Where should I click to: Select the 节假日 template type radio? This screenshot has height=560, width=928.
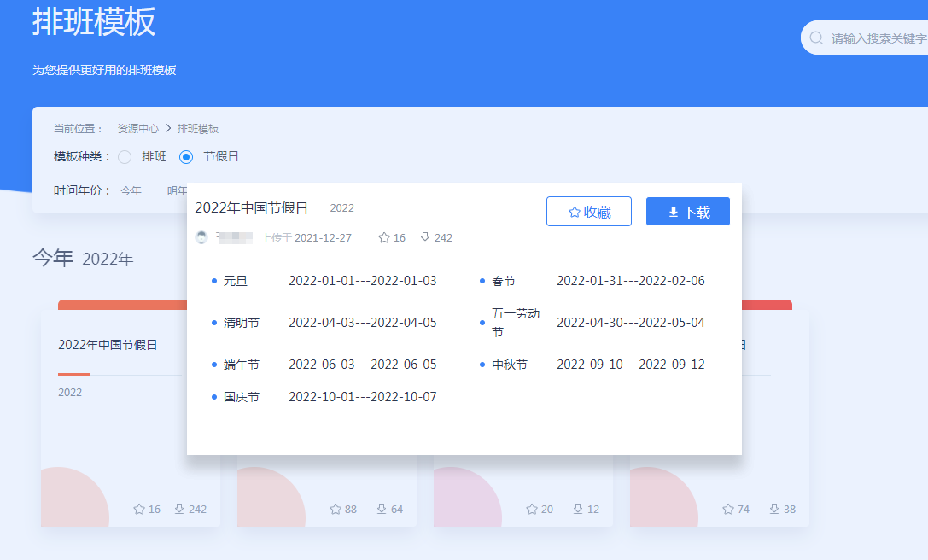coord(186,157)
